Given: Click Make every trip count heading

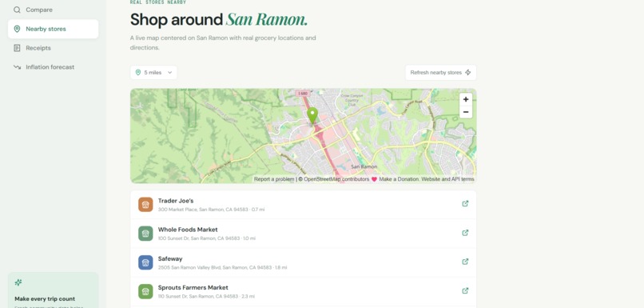Looking at the screenshot, I should [45, 299].
